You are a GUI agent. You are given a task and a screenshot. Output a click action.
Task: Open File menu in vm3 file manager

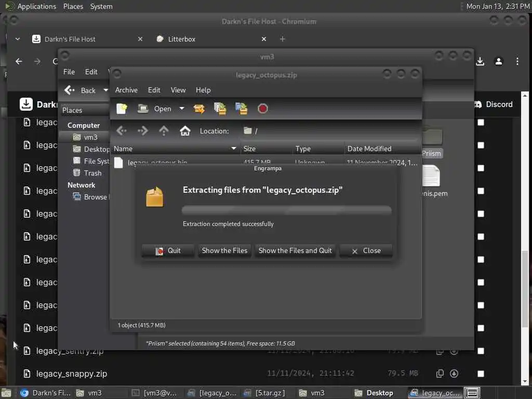[69, 72]
